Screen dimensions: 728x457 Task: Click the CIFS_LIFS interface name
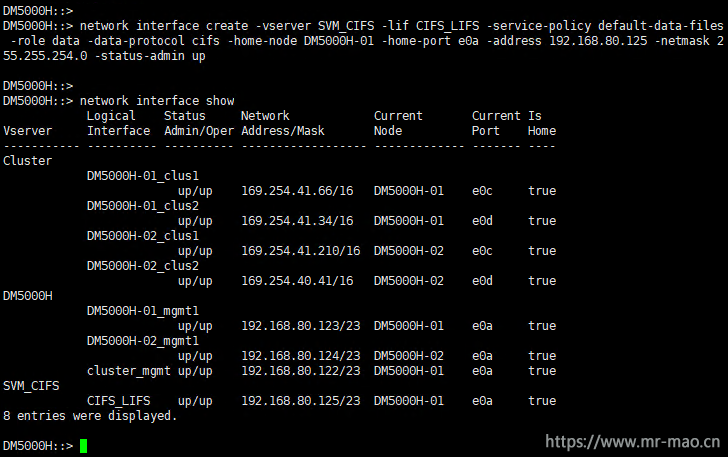(x=118, y=401)
